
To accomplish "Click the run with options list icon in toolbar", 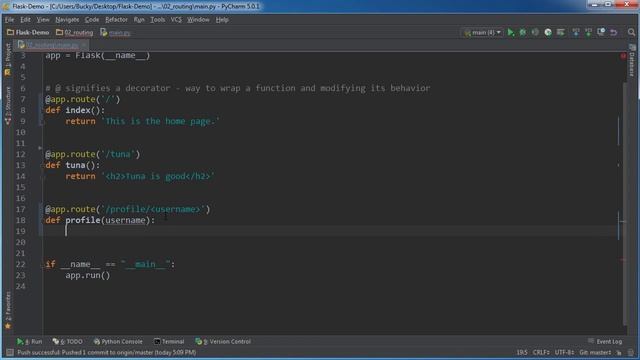I will pyautogui.click(x=560, y=32).
